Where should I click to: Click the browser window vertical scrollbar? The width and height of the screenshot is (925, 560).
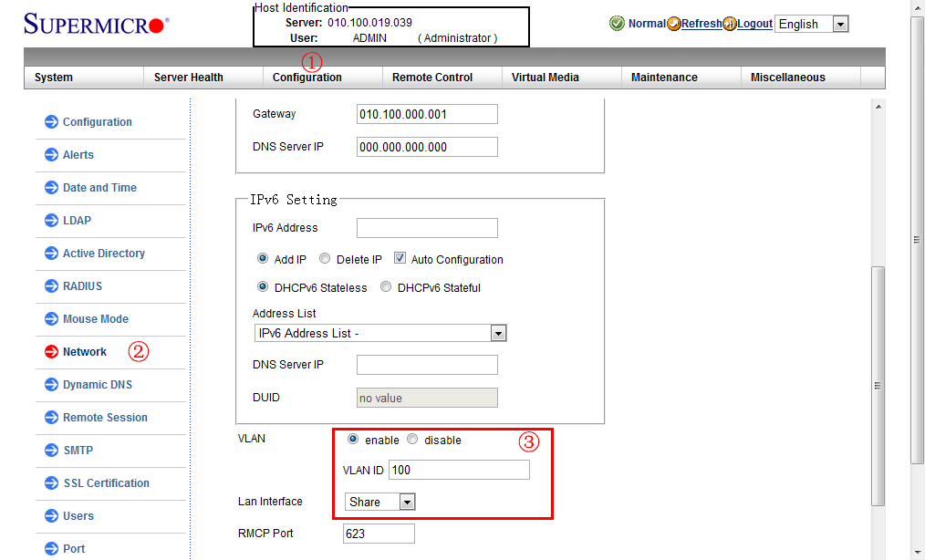(x=918, y=240)
